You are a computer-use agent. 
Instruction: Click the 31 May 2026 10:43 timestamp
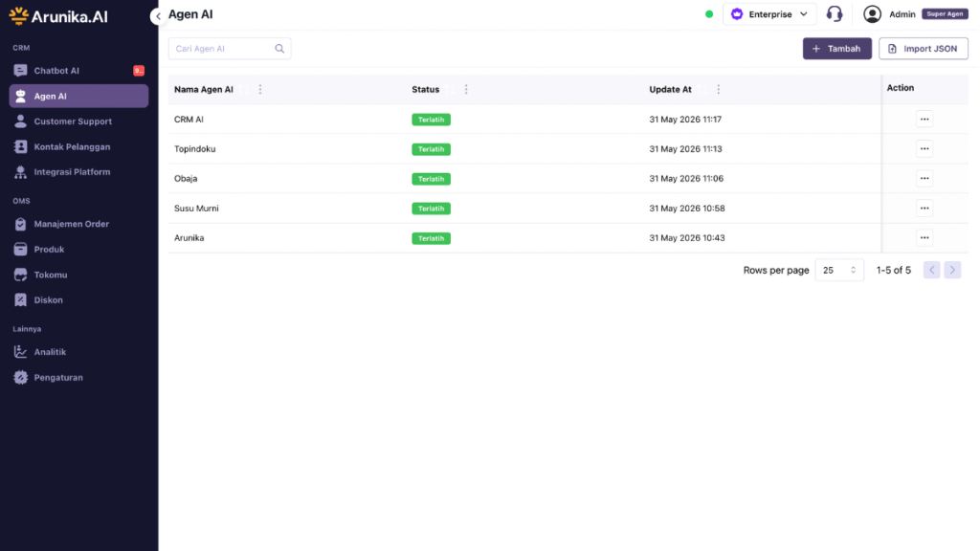coord(687,238)
